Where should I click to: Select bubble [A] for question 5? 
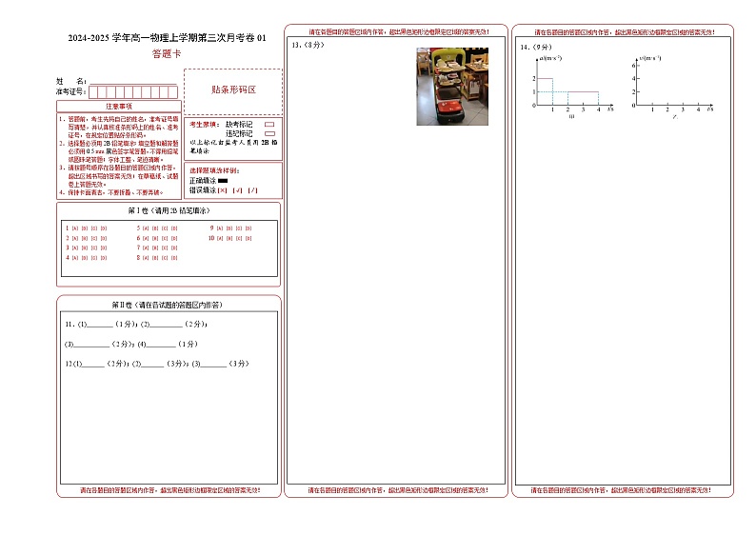tap(146, 228)
